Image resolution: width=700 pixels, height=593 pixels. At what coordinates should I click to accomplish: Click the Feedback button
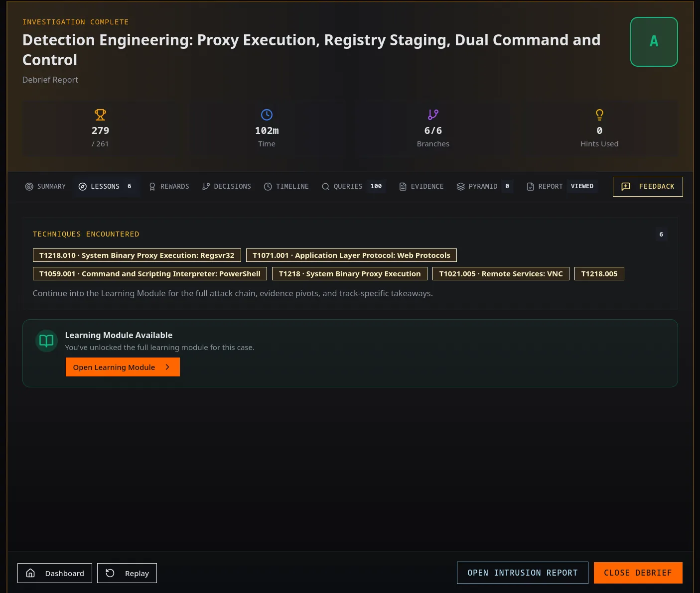coord(648,187)
